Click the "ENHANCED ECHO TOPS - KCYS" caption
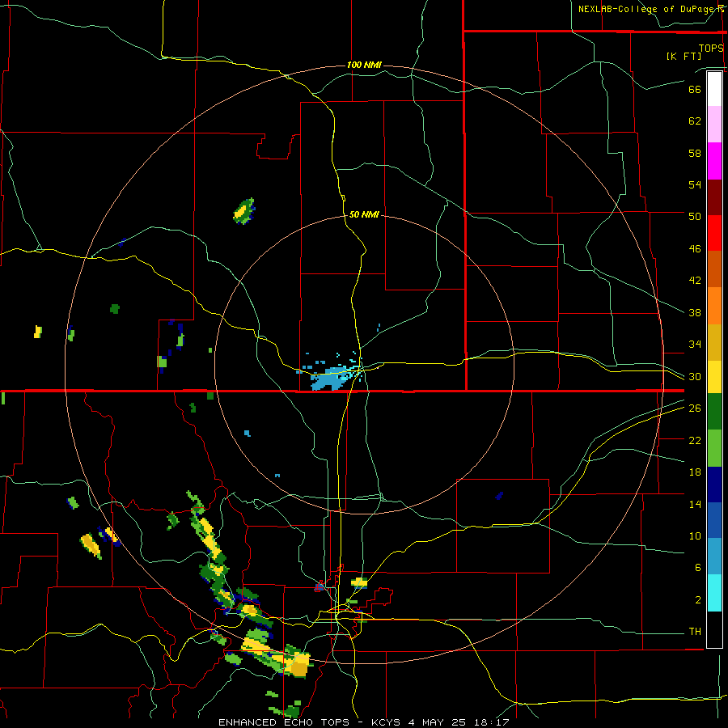 coord(310,722)
